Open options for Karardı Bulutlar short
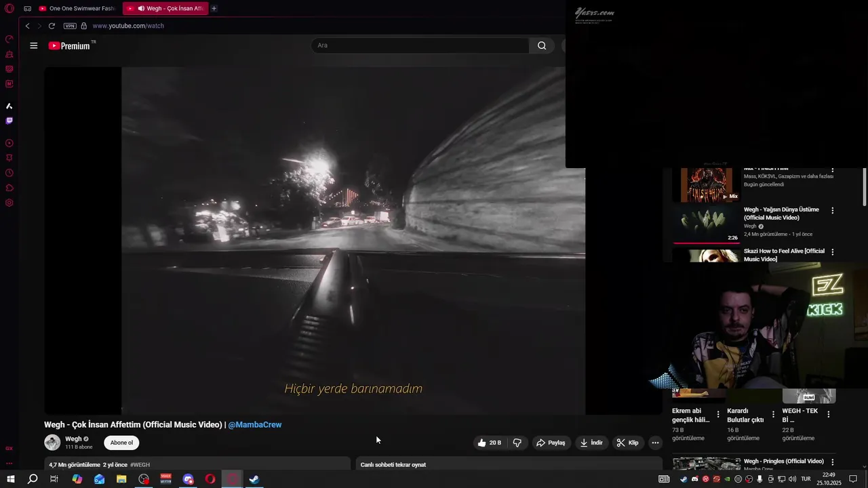868x488 pixels. 773,414
